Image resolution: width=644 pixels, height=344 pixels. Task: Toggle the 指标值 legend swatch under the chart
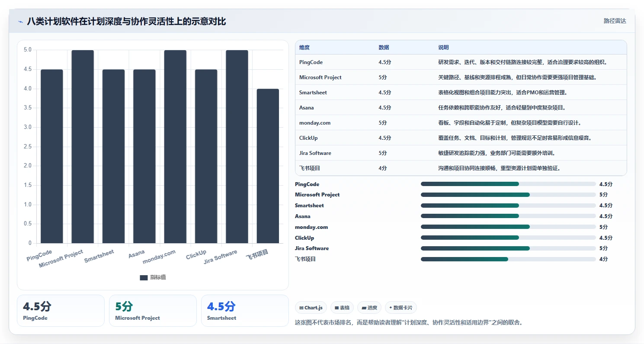[x=144, y=277]
